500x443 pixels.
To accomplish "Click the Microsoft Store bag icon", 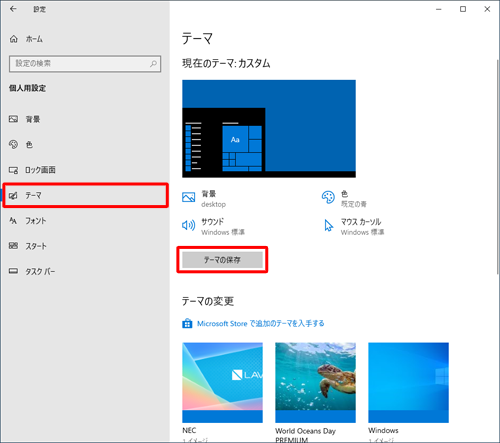I will [x=187, y=323].
